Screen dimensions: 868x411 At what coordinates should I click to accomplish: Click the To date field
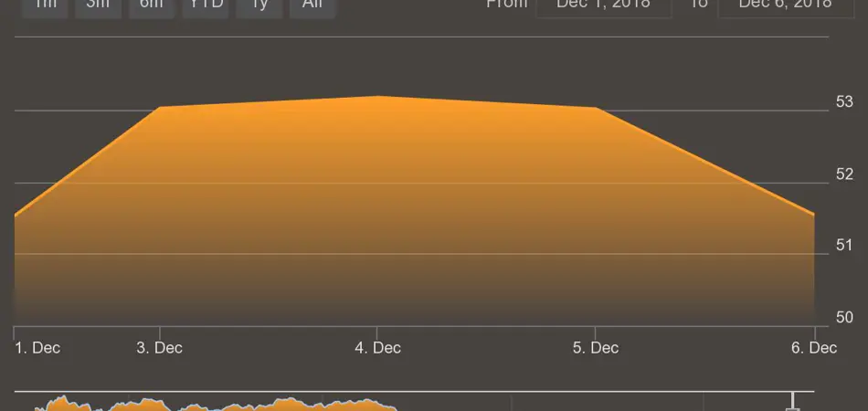click(x=786, y=5)
